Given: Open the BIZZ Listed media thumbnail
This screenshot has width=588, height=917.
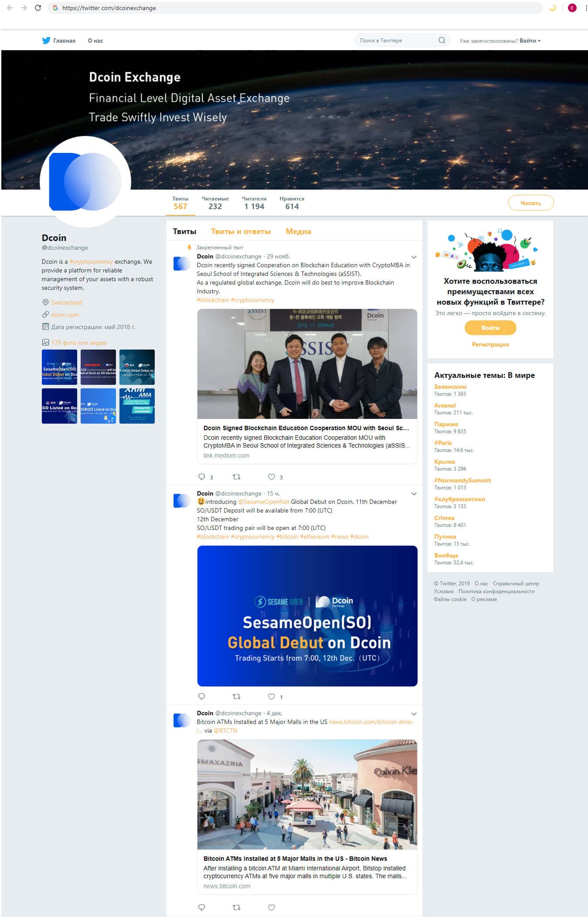Looking at the screenshot, I should 98,406.
